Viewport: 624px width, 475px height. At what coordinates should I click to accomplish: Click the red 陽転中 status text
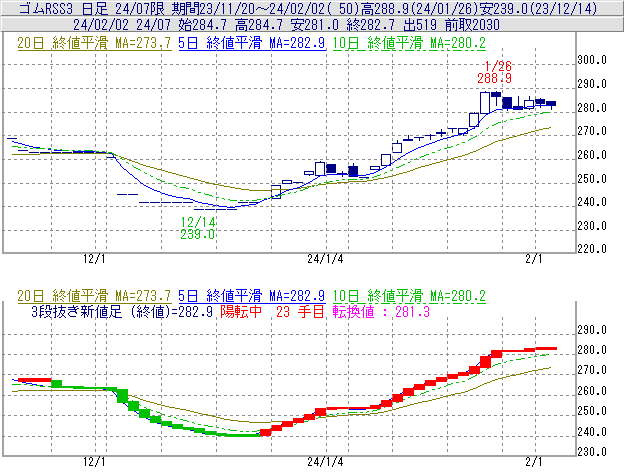[x=241, y=311]
